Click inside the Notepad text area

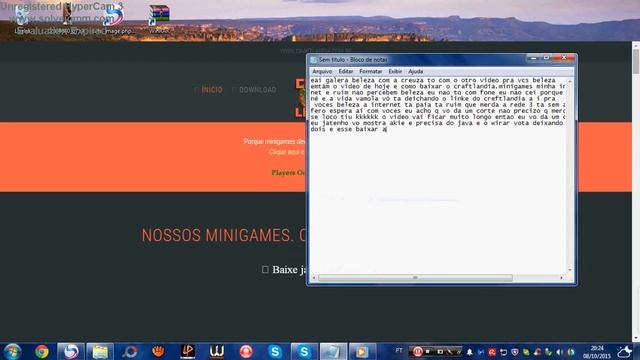point(438,176)
